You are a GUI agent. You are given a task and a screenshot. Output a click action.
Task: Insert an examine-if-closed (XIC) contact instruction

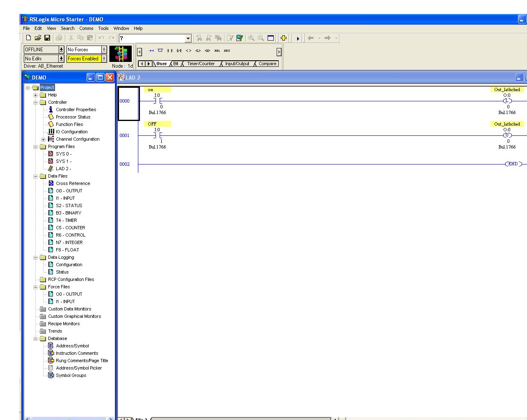170,51
